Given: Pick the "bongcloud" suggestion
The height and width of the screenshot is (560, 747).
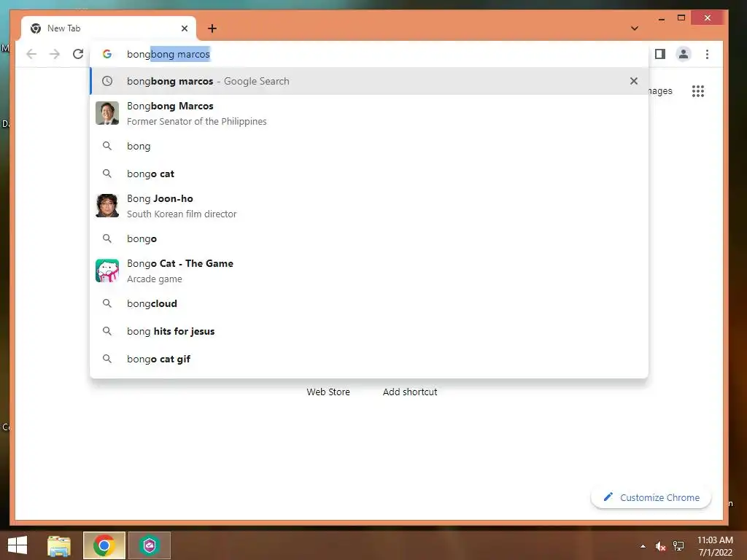Looking at the screenshot, I should coord(369,303).
